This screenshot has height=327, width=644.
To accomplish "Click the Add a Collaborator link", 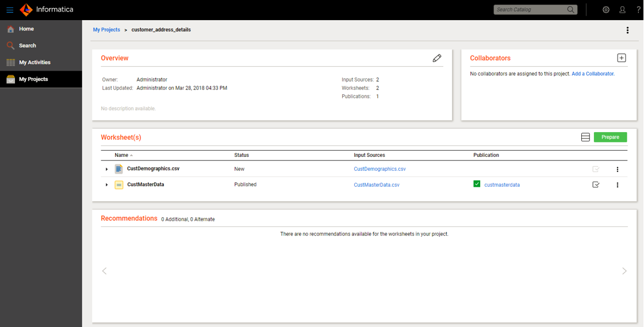I will point(593,74).
